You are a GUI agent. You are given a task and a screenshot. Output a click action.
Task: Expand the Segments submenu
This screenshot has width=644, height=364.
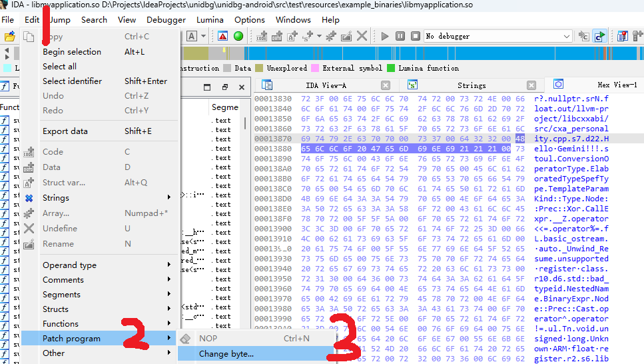101,295
